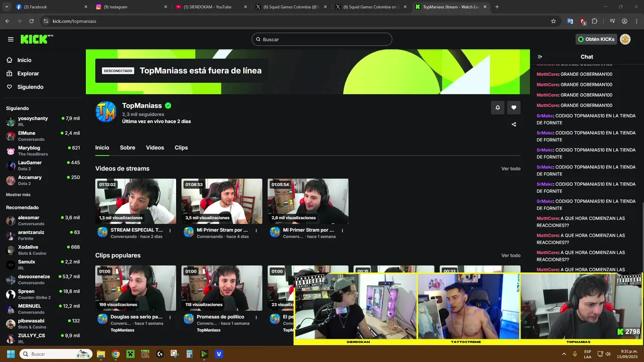
Task: Open ElMune channel in sidebar
Action: tap(43, 136)
